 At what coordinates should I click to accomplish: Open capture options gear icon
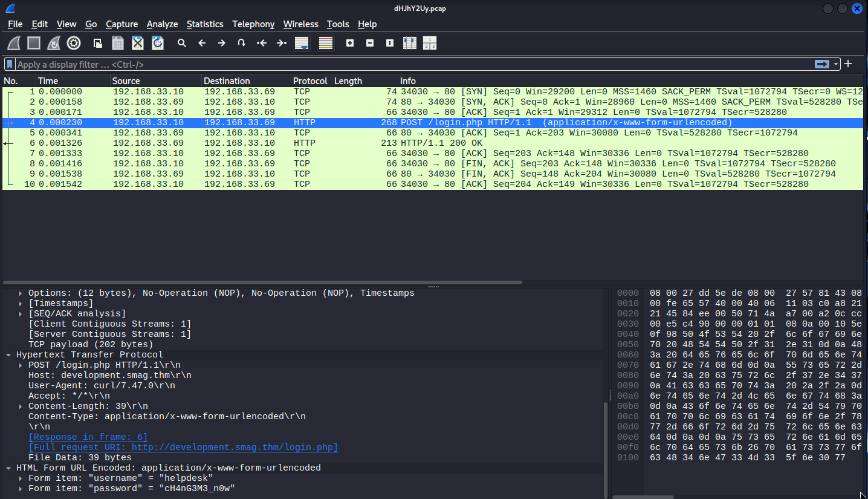point(74,43)
